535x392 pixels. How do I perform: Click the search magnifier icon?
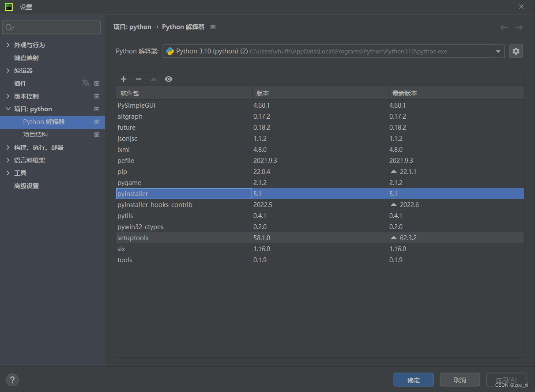9,27
